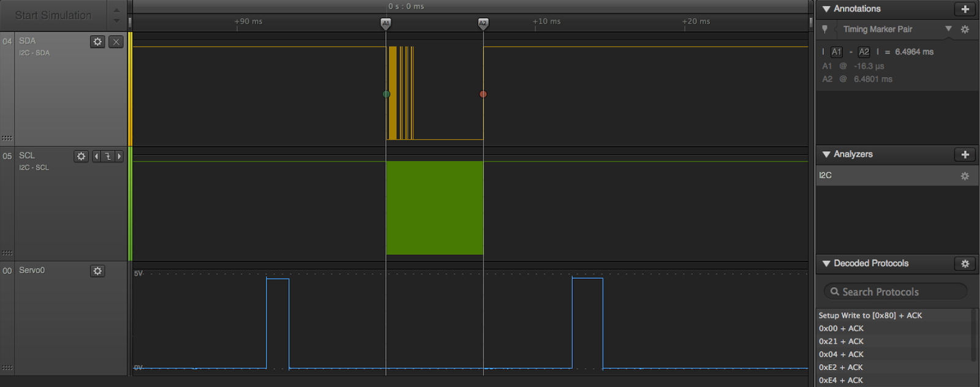Screen dimensions: 980x387
Task: Select 'Setup Write to [0x80] + ACK' row
Action: pos(870,315)
